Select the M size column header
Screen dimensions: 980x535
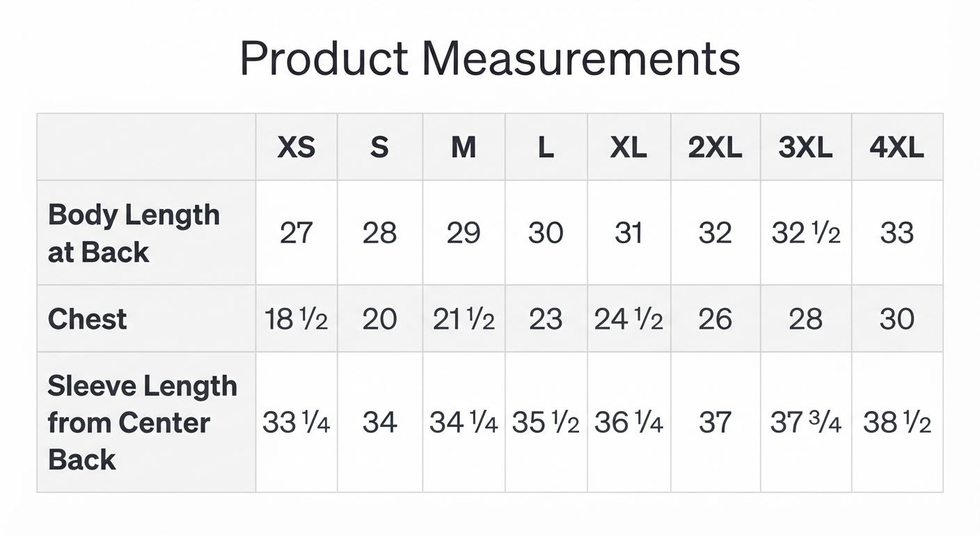point(464,147)
